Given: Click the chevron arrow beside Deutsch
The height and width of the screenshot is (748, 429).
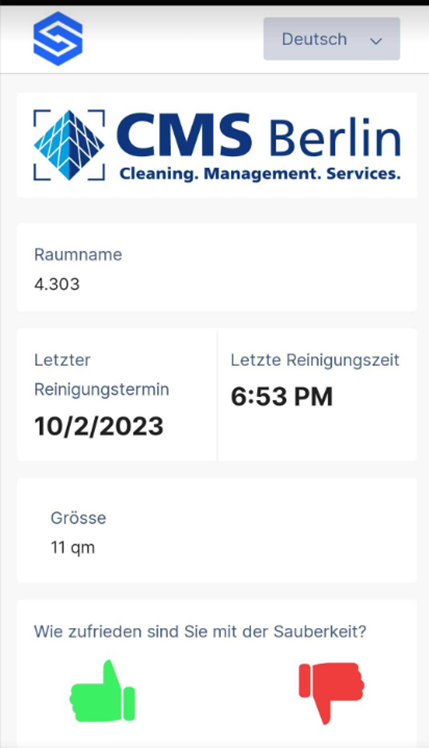Looking at the screenshot, I should point(376,41).
